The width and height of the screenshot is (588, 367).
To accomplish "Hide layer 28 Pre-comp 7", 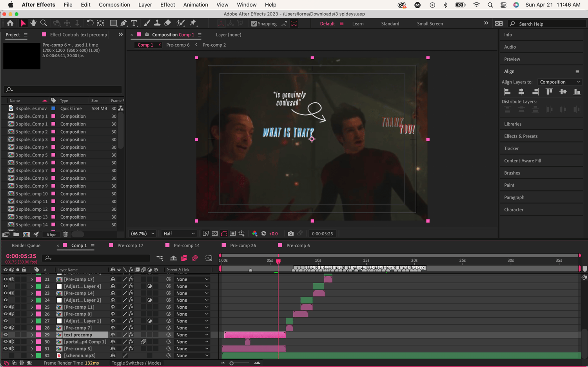I will [x=5, y=328].
